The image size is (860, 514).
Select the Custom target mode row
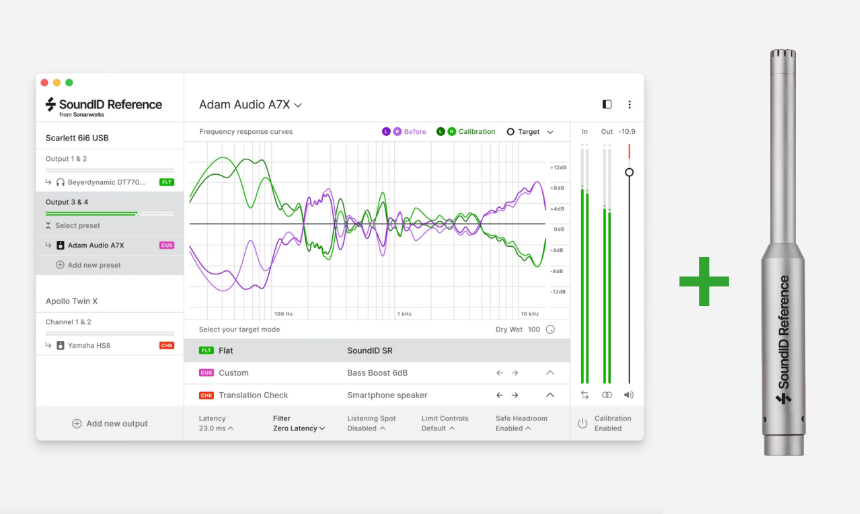coord(377,373)
